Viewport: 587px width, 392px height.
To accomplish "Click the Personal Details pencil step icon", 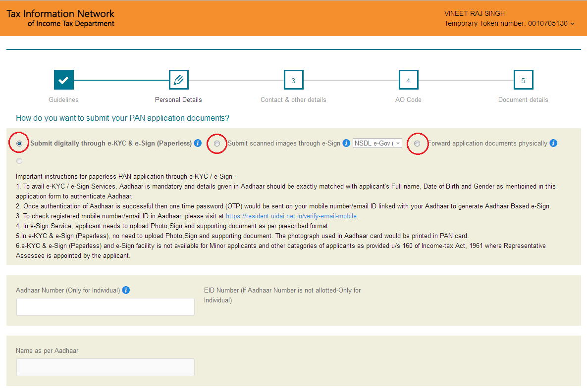I will (178, 80).
